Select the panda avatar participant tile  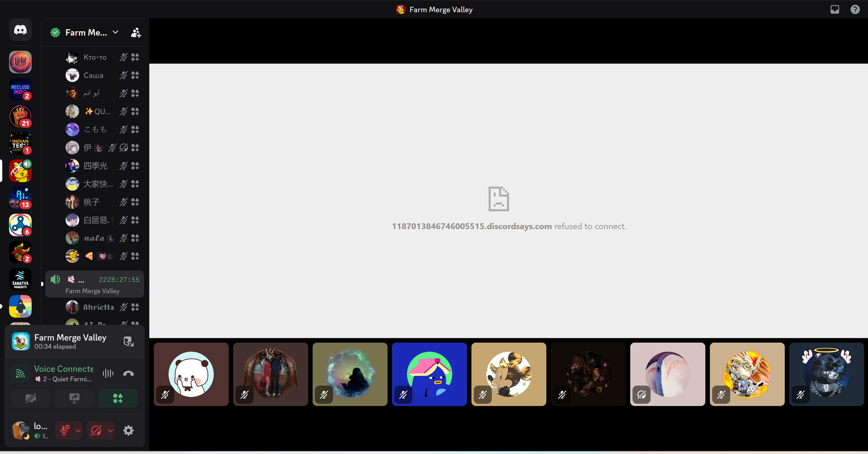pos(191,374)
